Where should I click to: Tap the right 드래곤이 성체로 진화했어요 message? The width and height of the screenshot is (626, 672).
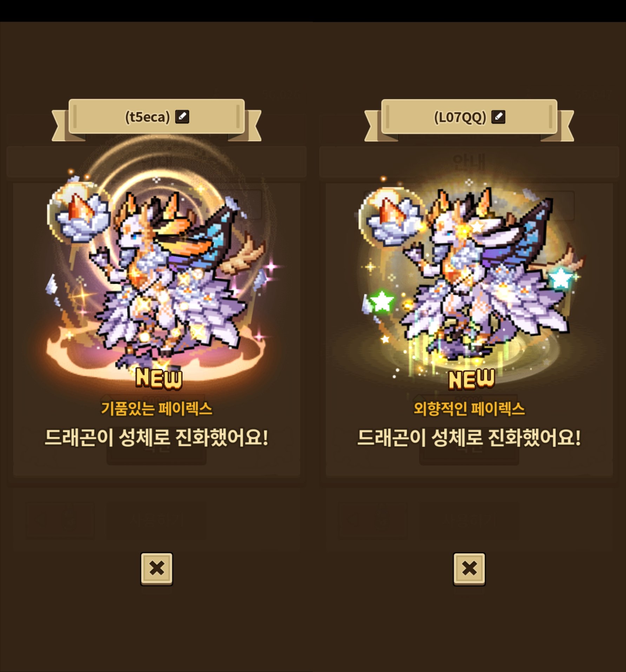(469, 438)
